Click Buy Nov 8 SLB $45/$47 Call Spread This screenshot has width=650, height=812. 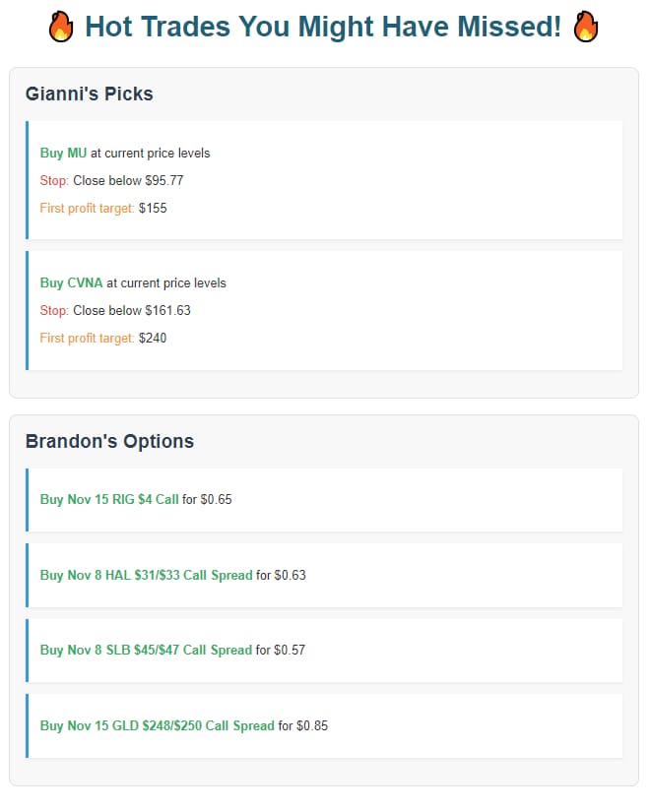click(x=146, y=651)
